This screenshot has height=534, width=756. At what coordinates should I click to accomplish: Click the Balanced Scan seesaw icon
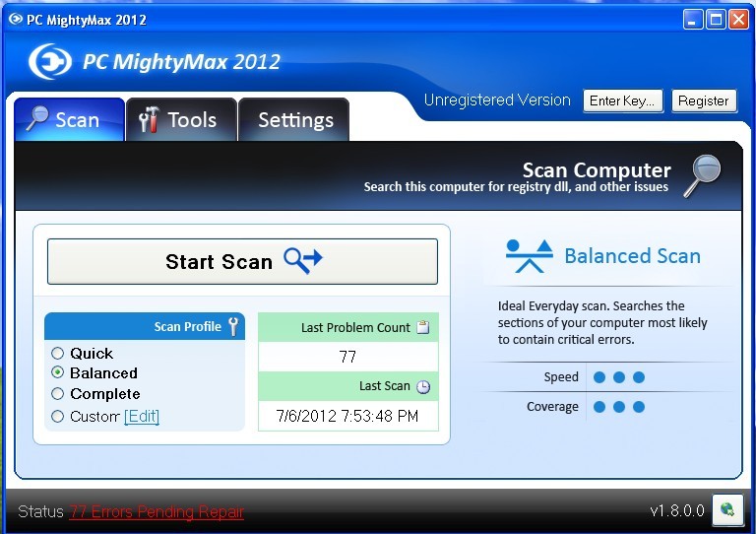[x=530, y=256]
